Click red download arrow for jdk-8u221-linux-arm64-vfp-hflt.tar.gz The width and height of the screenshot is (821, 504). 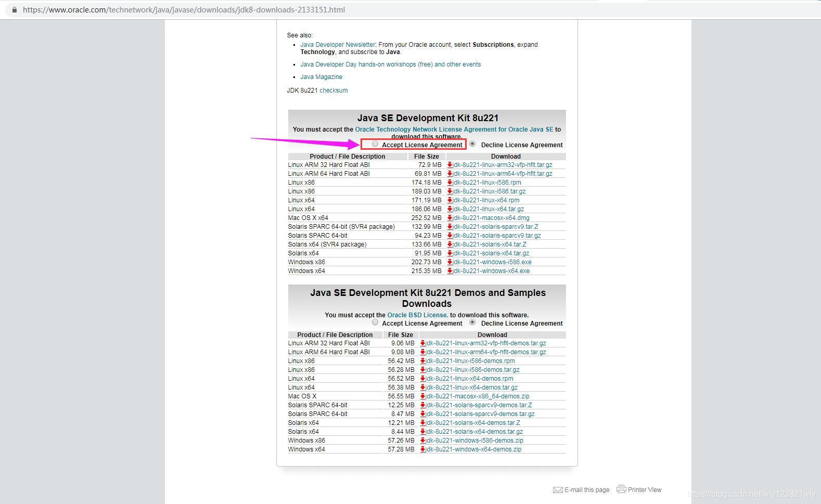[450, 174]
